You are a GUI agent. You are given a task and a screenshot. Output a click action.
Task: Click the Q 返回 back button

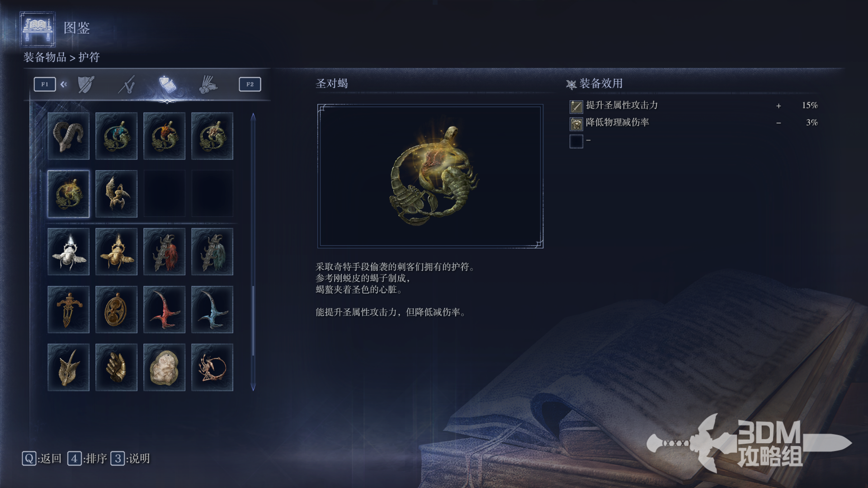coord(42,459)
